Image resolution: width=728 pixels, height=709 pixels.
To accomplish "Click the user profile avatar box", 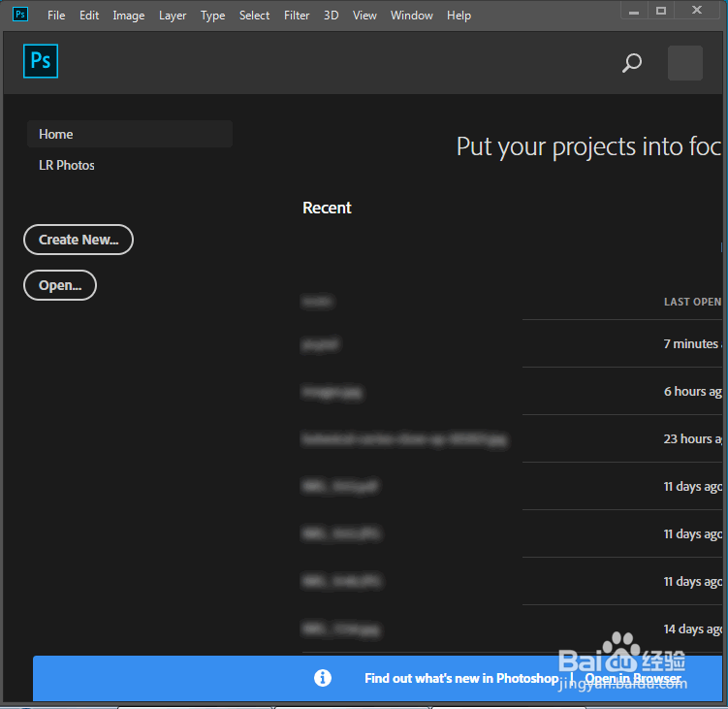I will 685,63.
